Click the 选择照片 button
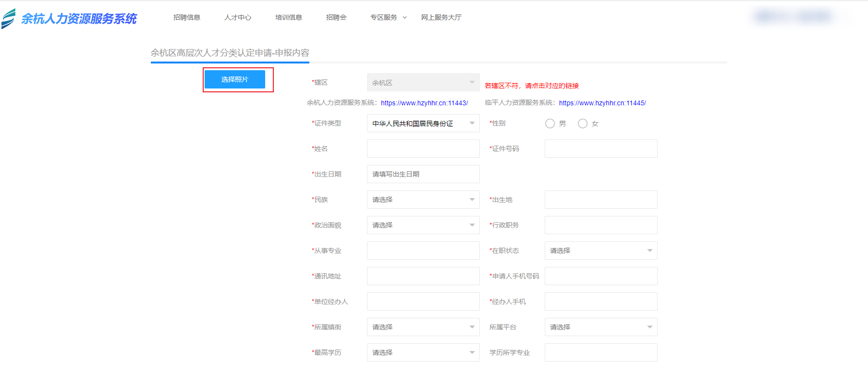The height and width of the screenshot is (365, 868). click(x=234, y=79)
